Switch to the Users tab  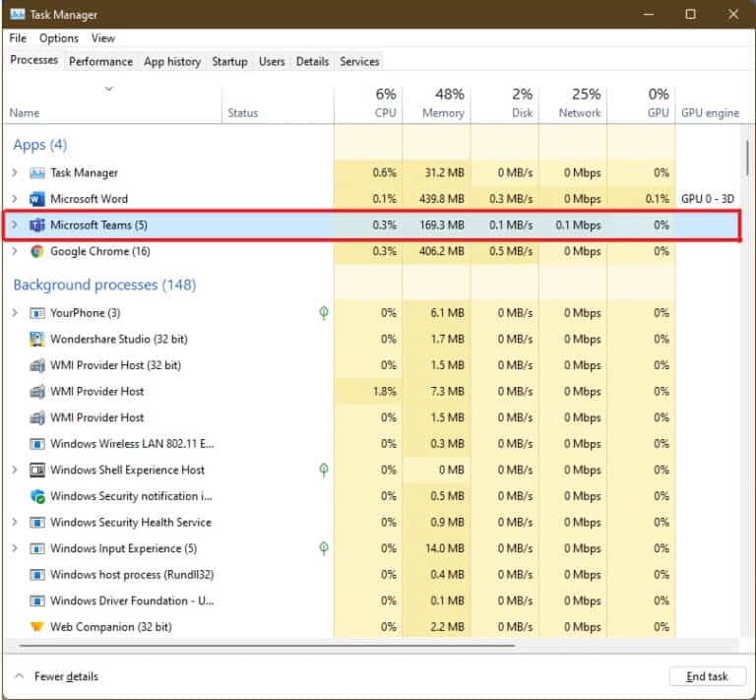pos(272,62)
